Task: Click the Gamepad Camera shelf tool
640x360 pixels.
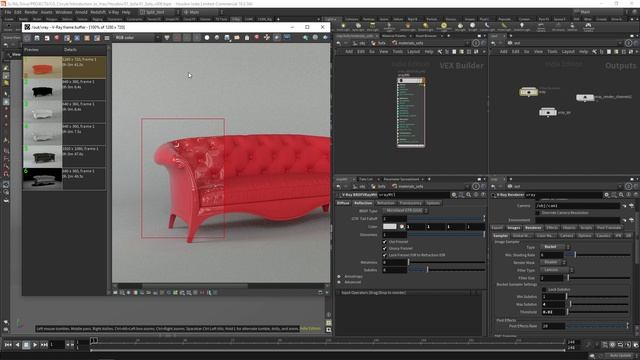Action: pyautogui.click(x=588, y=27)
